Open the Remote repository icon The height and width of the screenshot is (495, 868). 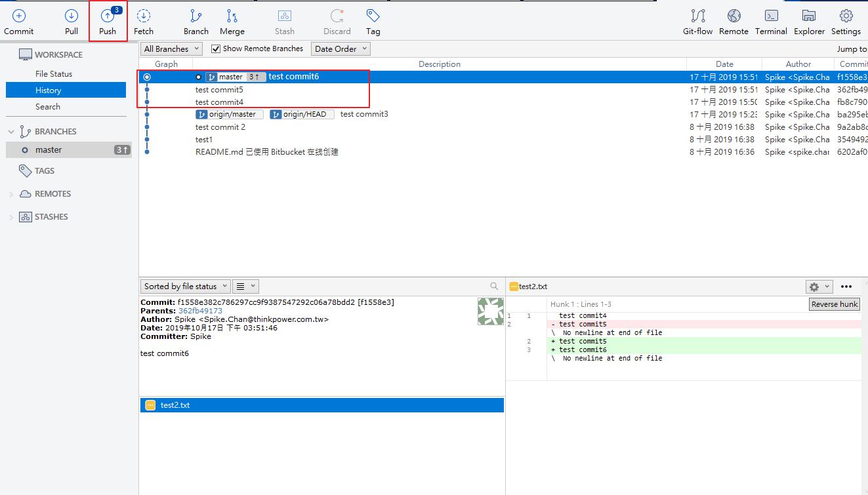coord(734,22)
